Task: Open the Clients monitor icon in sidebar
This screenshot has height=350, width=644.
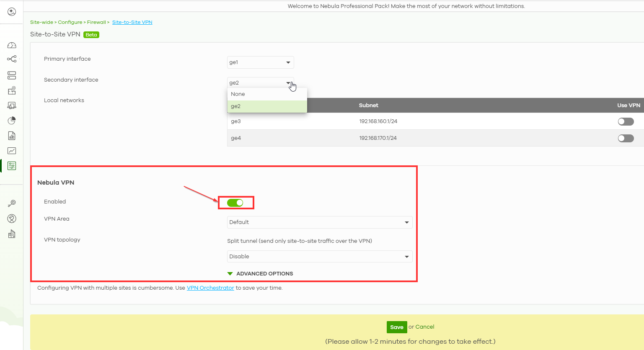Action: pyautogui.click(x=12, y=106)
